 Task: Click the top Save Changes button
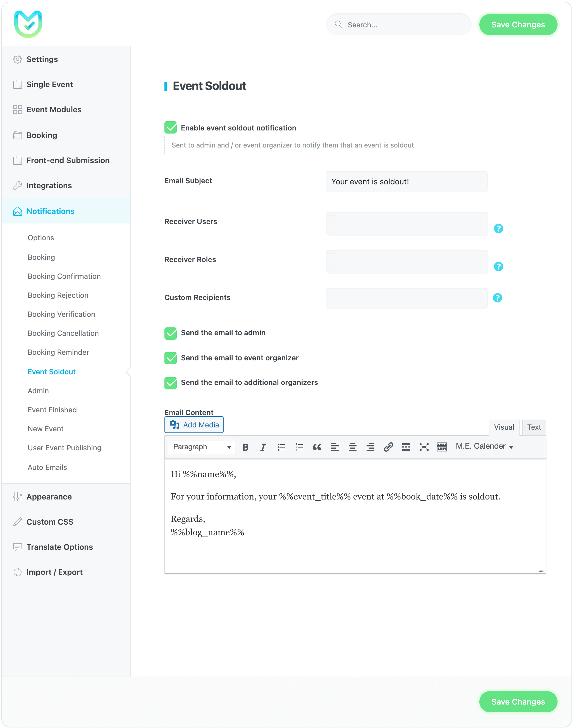(518, 25)
